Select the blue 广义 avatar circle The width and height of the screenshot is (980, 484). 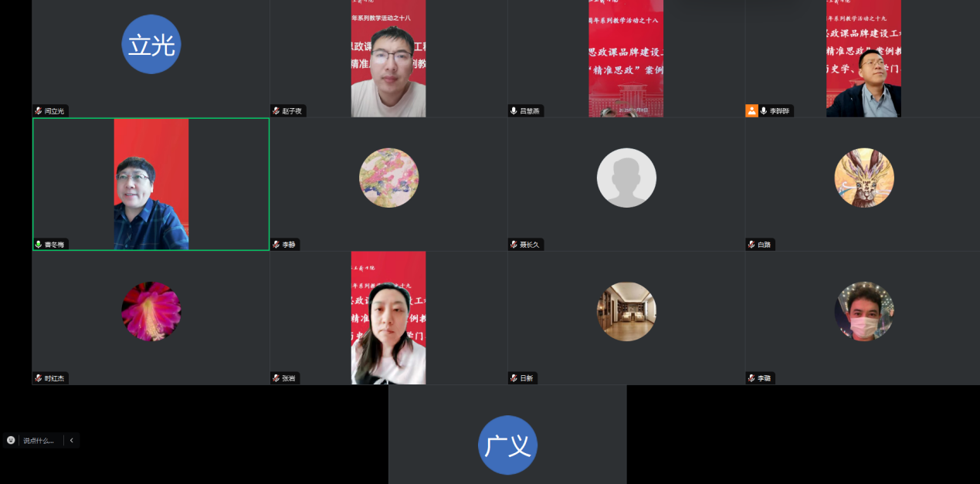(507, 445)
